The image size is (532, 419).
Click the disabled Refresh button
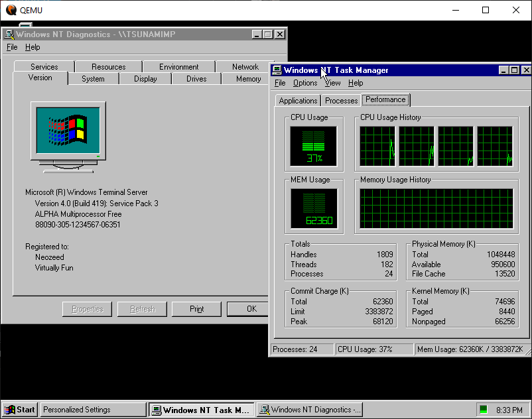[x=142, y=309]
